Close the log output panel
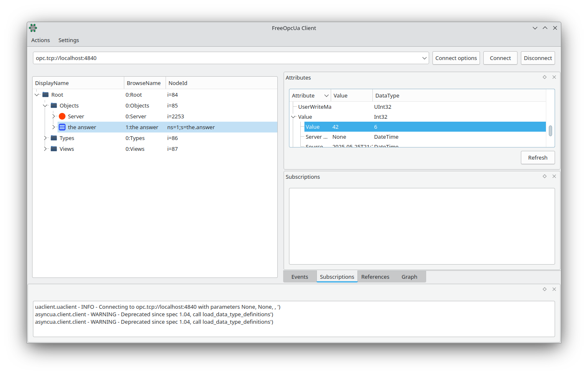 (x=554, y=289)
